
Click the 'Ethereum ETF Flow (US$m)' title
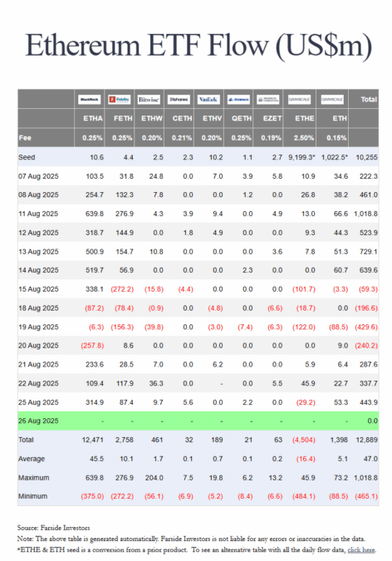pyautogui.click(x=198, y=46)
